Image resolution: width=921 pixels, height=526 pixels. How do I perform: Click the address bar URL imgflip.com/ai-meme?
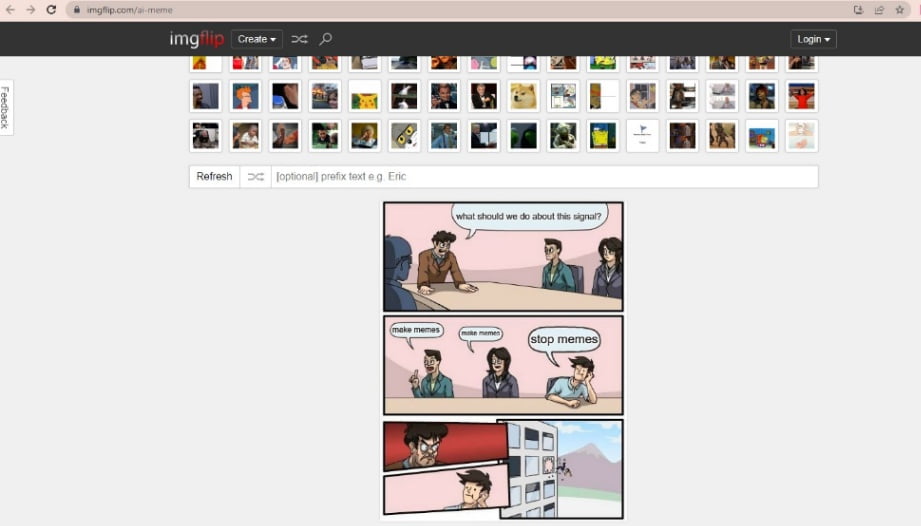[x=130, y=10]
